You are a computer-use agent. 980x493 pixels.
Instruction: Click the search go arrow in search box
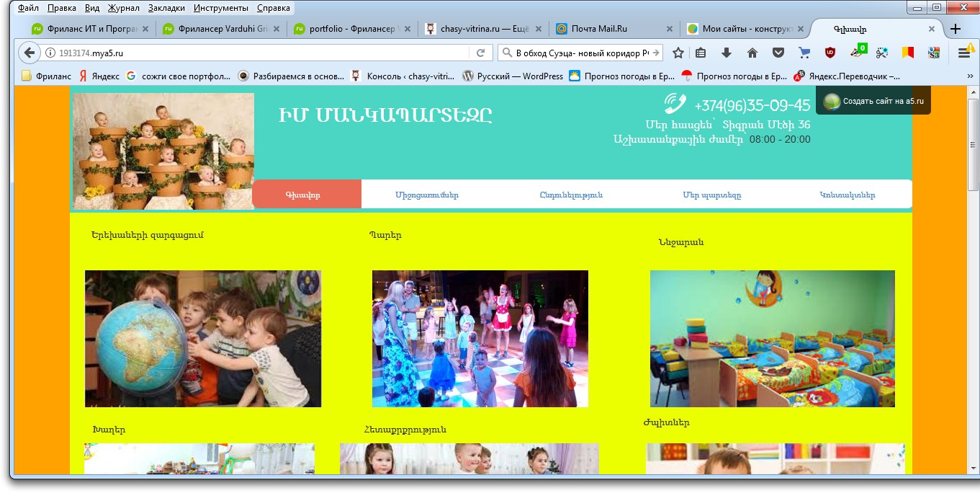tap(655, 53)
